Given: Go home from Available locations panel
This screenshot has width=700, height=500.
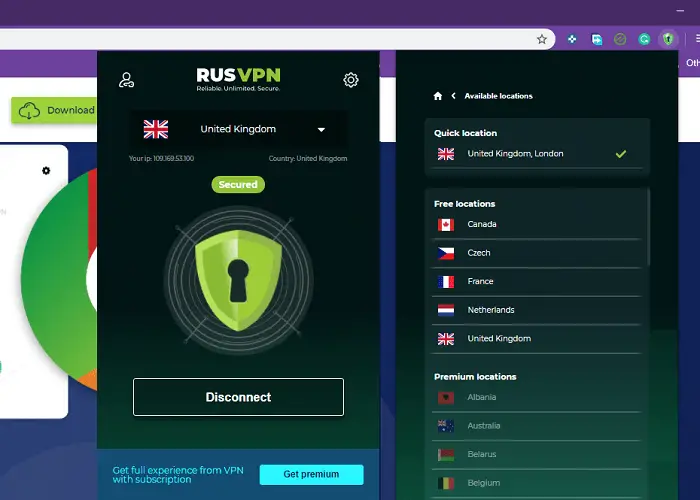Looking at the screenshot, I should (438, 96).
